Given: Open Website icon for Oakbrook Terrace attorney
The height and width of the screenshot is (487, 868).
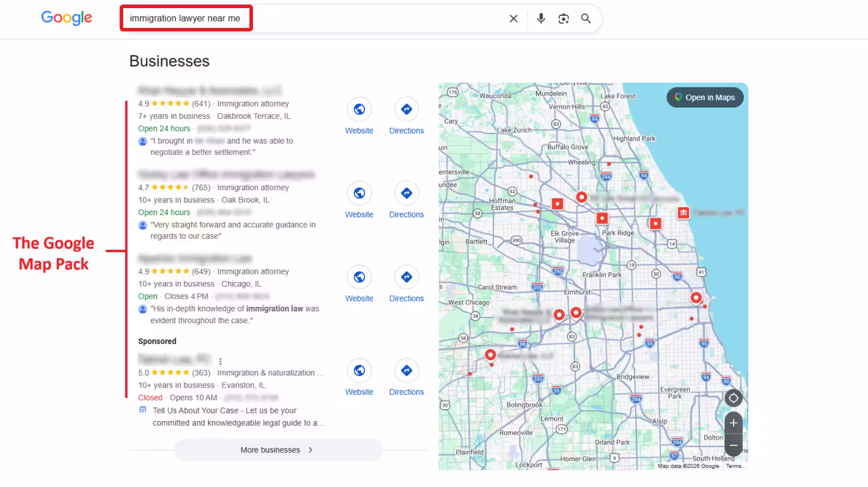Looking at the screenshot, I should (359, 109).
